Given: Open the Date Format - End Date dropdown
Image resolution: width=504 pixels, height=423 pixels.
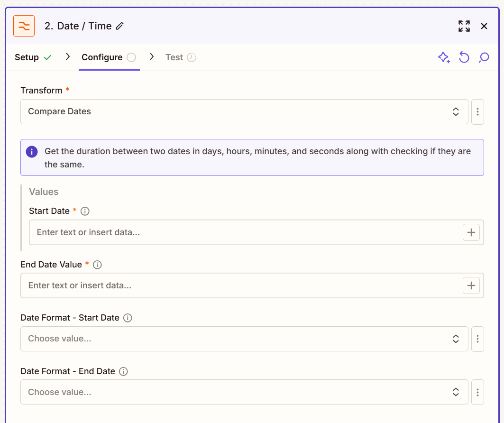Looking at the screenshot, I should (244, 392).
